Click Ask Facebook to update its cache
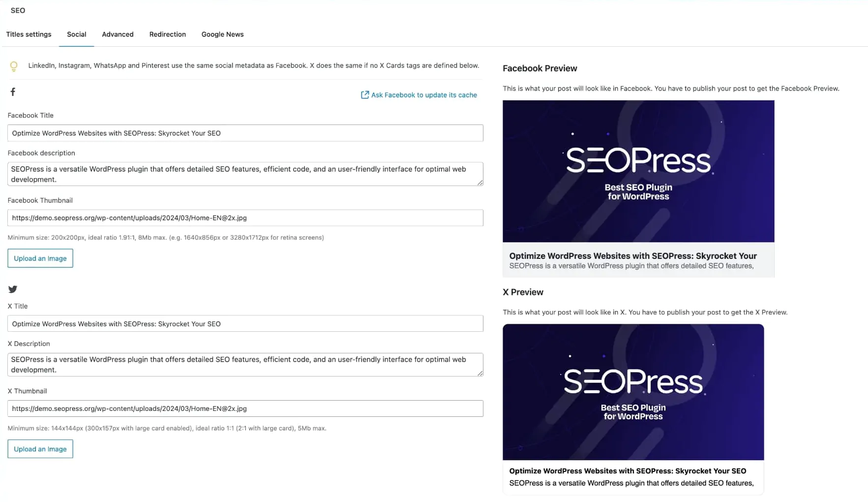 (x=424, y=94)
